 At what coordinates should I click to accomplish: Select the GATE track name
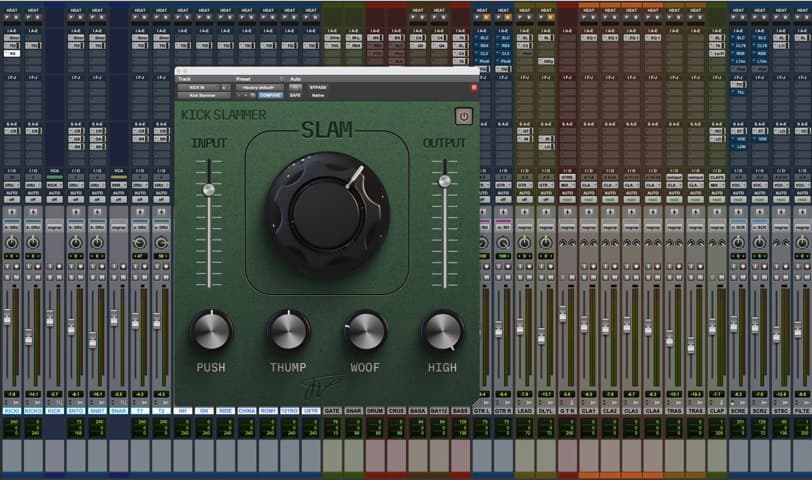(x=332, y=411)
